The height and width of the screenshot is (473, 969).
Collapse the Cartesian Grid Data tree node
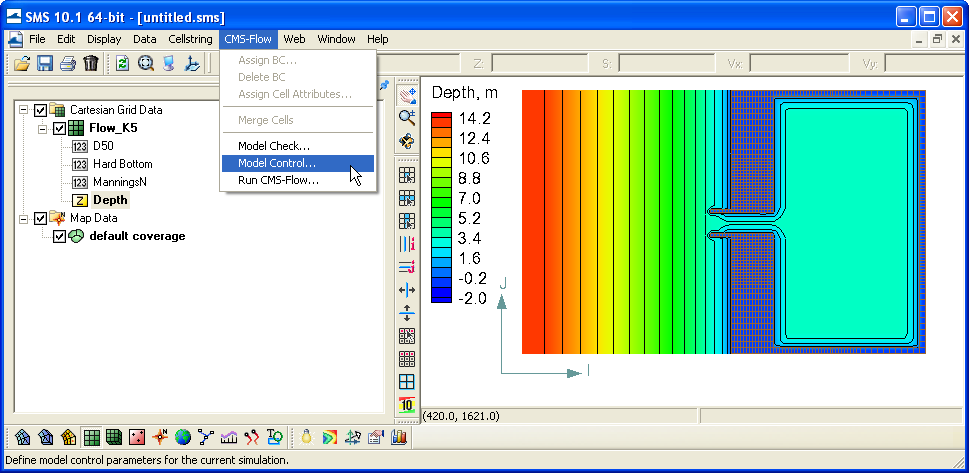point(23,110)
